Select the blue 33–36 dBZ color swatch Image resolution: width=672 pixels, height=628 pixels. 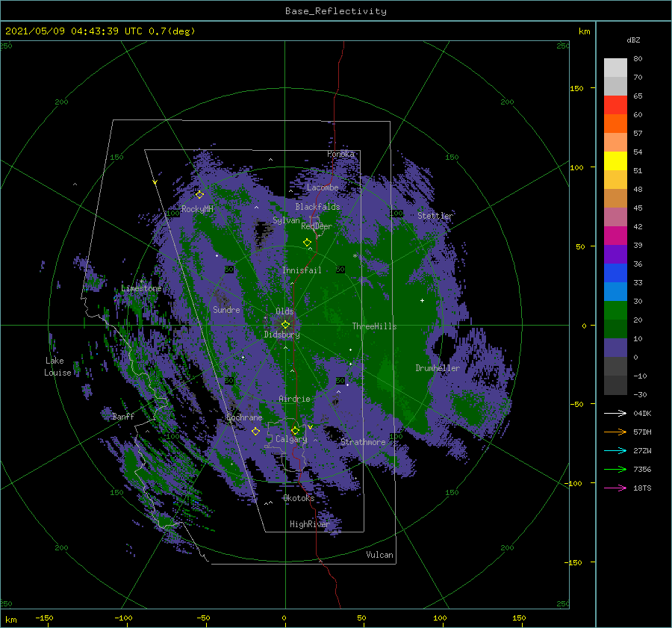pyautogui.click(x=615, y=273)
